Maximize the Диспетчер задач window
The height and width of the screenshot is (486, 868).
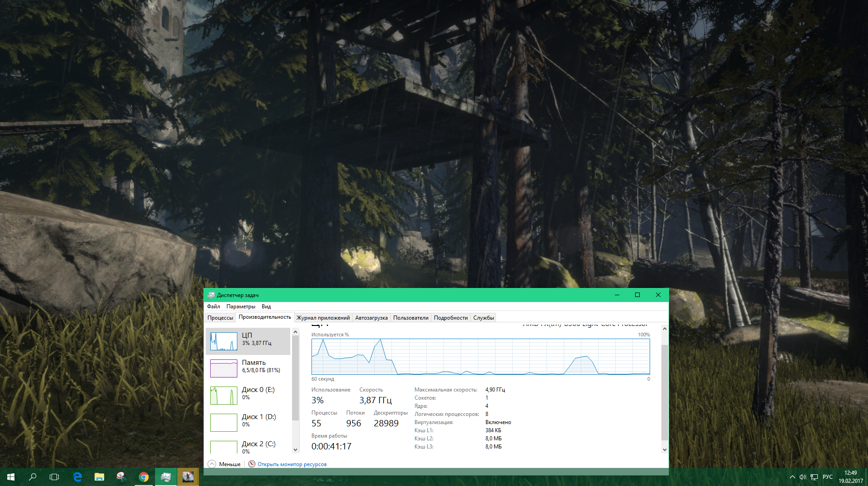[x=637, y=295]
